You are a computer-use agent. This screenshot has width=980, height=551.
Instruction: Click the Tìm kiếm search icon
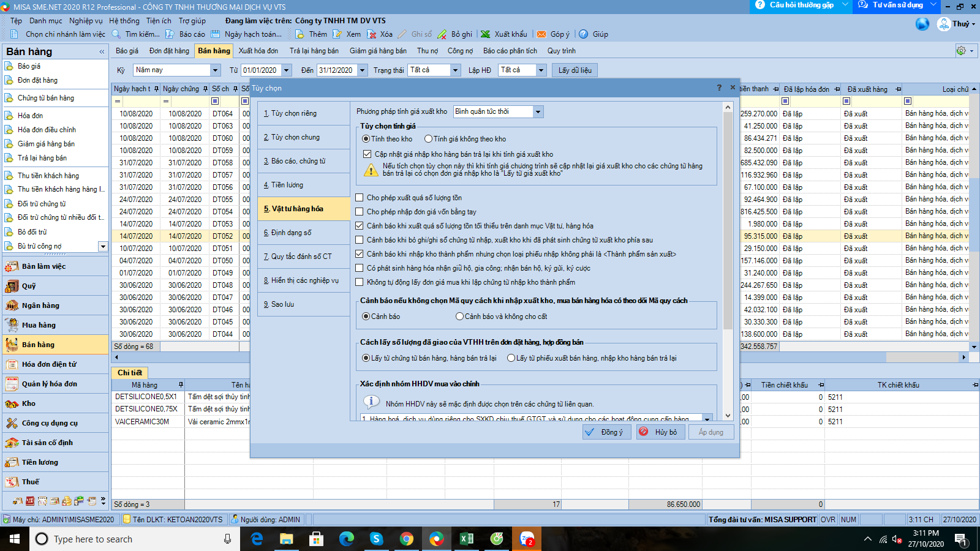pyautogui.click(x=116, y=34)
